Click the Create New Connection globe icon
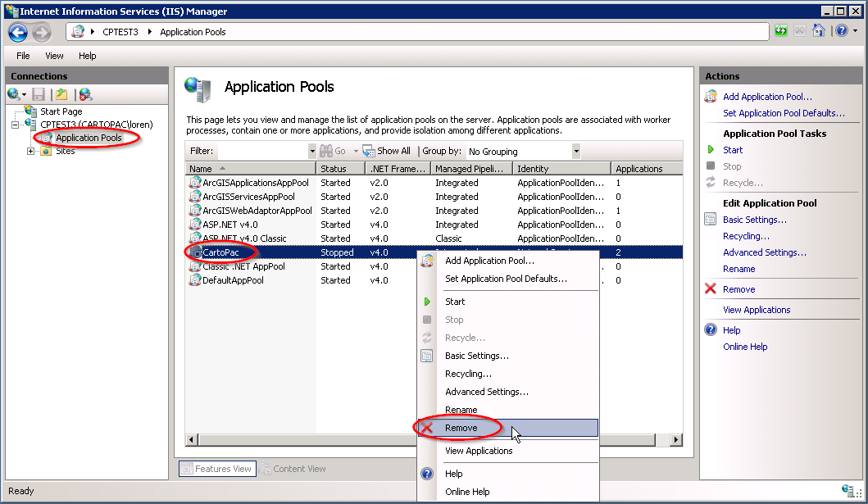 (x=14, y=94)
